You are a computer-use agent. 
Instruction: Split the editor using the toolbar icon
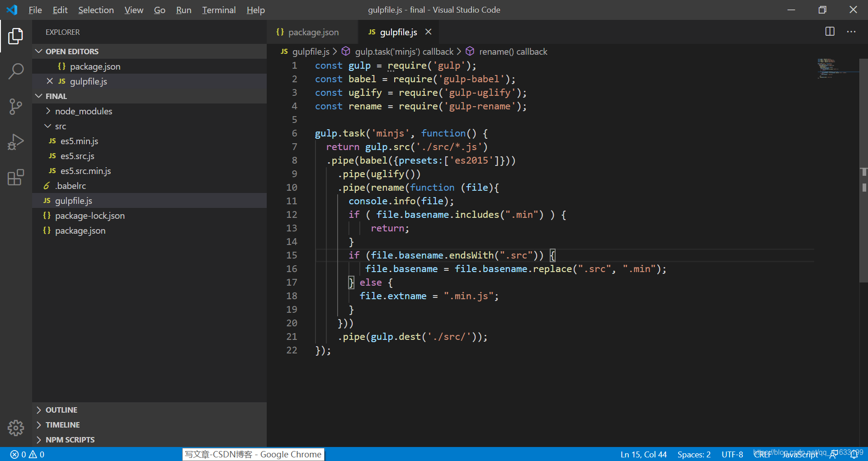(x=830, y=32)
